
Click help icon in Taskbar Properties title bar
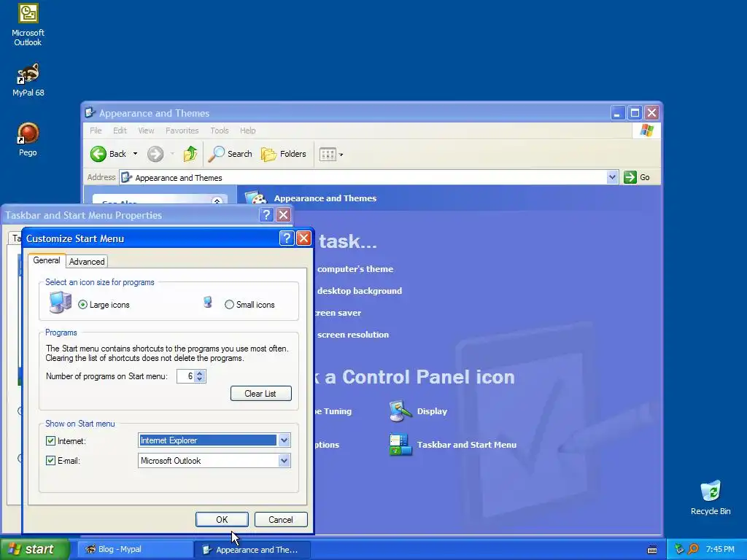pos(266,215)
